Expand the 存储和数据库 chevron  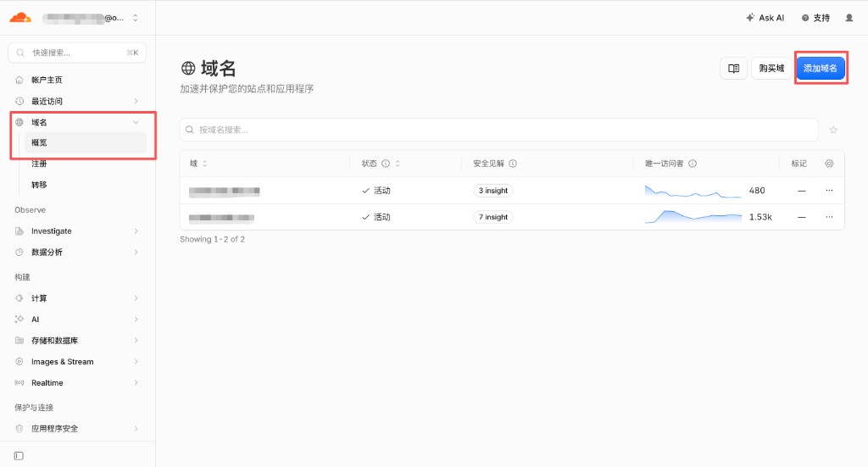tap(136, 340)
